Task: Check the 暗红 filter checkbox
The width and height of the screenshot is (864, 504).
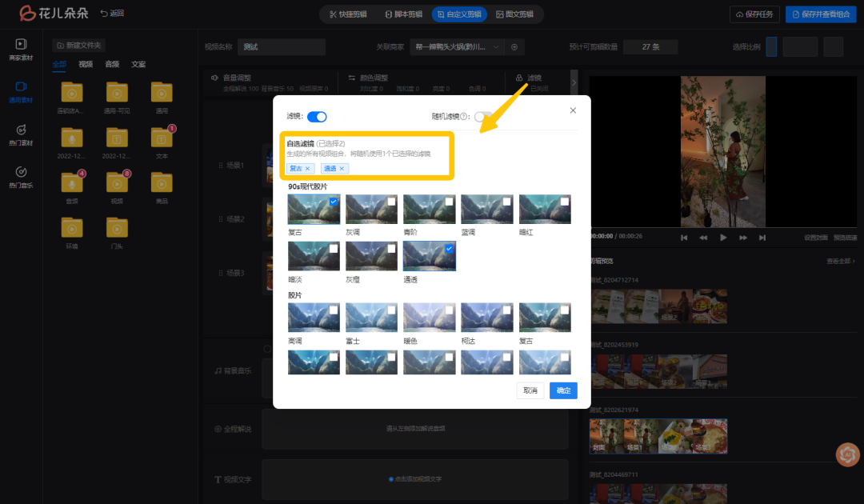Action: (565, 202)
